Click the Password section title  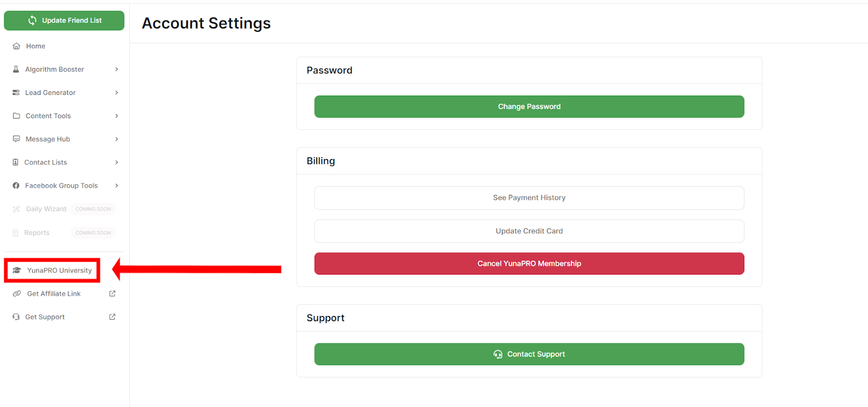(x=329, y=71)
